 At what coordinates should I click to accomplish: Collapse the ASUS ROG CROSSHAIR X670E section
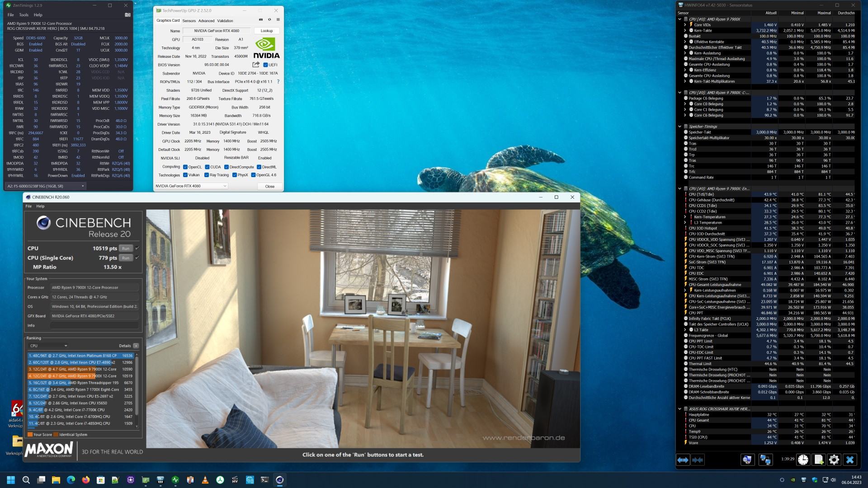coord(679,409)
